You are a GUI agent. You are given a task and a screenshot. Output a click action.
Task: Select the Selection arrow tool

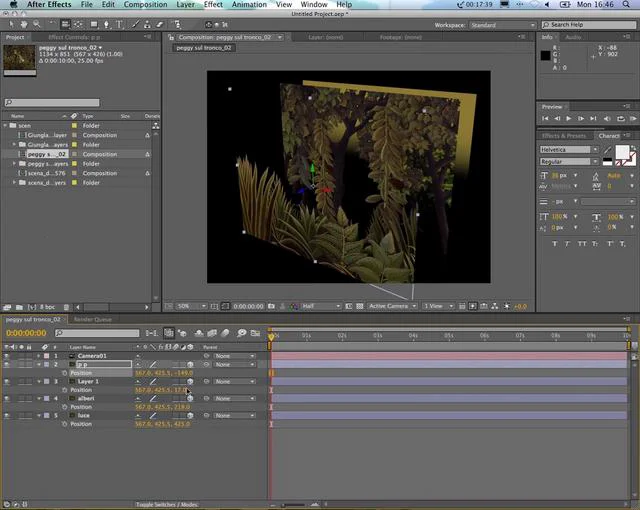click(11, 24)
